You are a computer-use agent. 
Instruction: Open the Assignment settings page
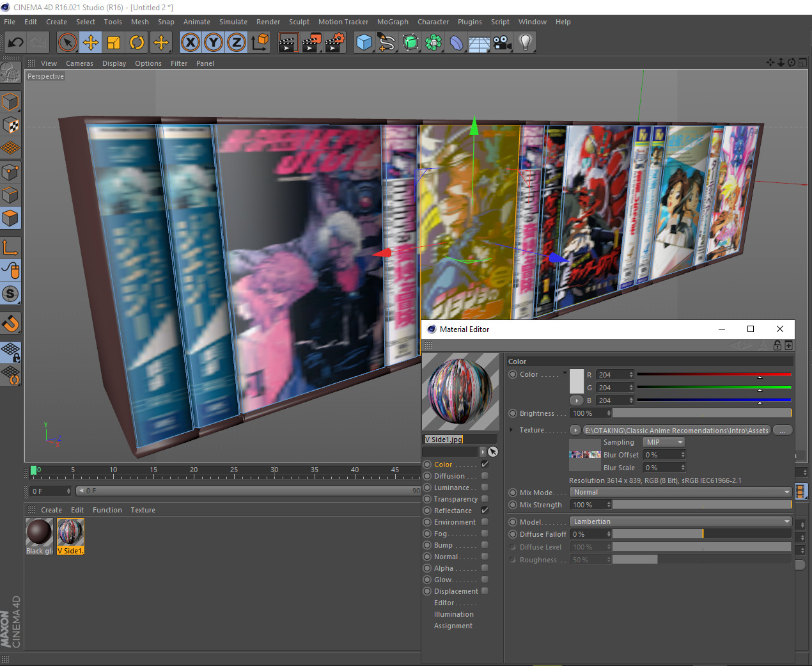point(453,626)
